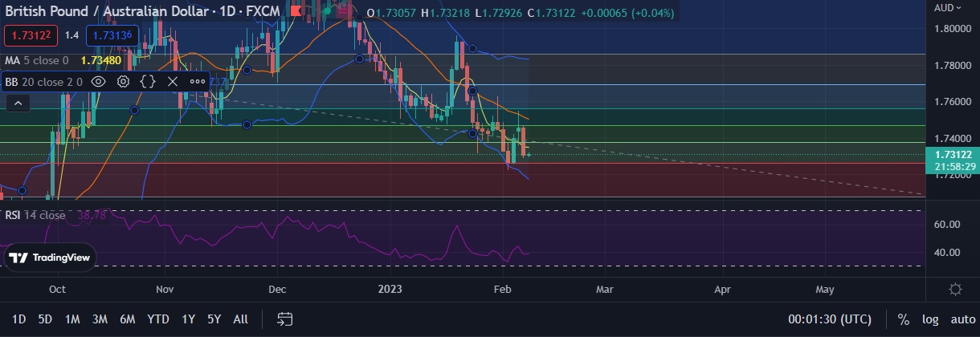980x337 pixels.
Task: Toggle auto scale mode
Action: point(962,319)
